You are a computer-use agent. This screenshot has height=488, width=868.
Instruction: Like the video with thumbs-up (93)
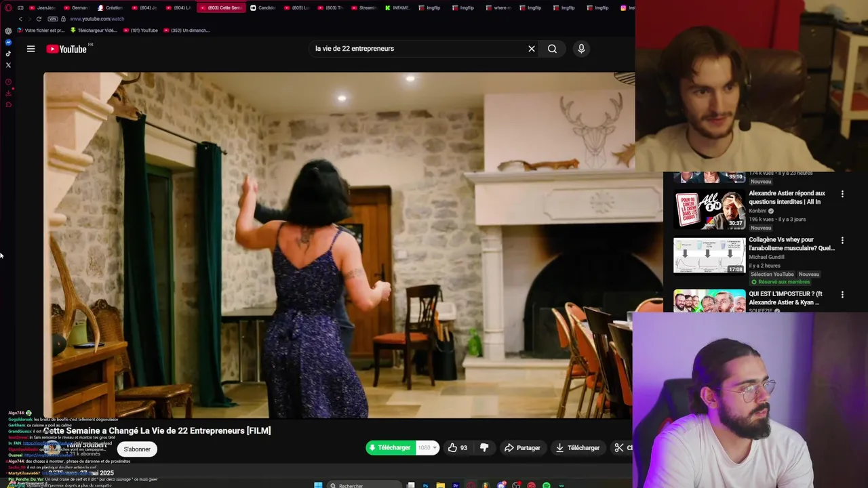click(457, 447)
